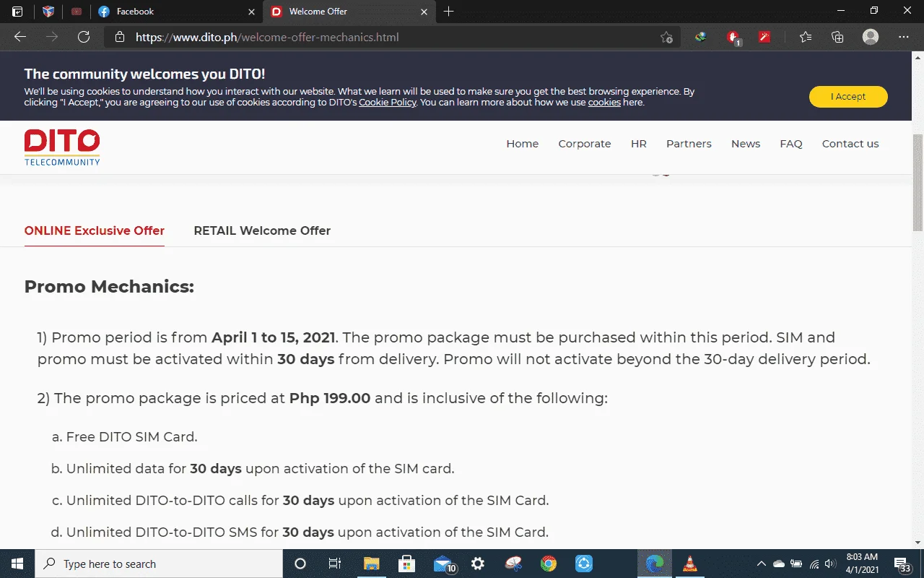The width and height of the screenshot is (924, 578).
Task: Open the Corporate menu item
Action: point(585,144)
